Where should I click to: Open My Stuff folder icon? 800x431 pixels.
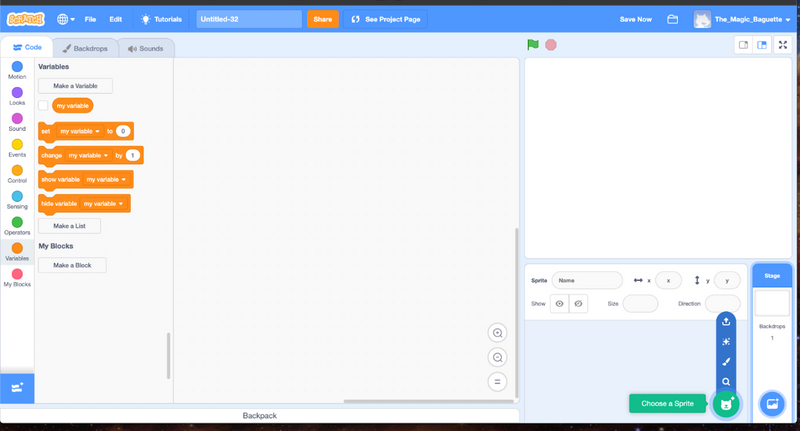(x=673, y=19)
